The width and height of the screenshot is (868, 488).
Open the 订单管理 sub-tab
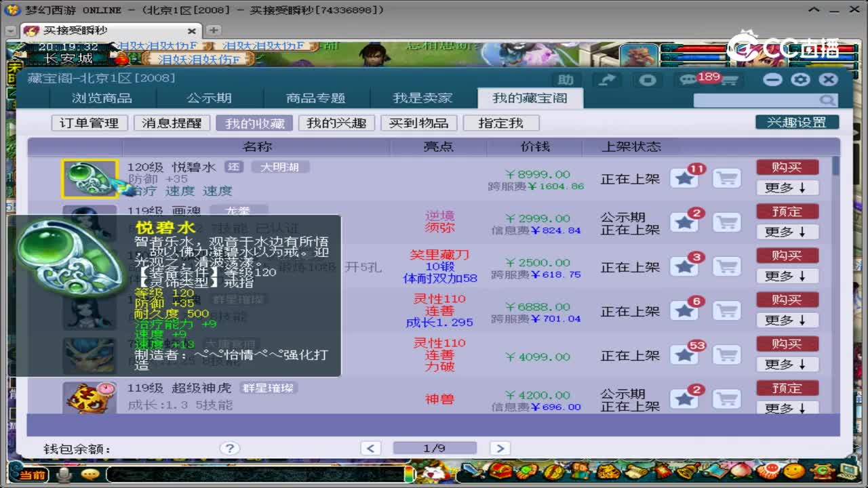(x=90, y=123)
